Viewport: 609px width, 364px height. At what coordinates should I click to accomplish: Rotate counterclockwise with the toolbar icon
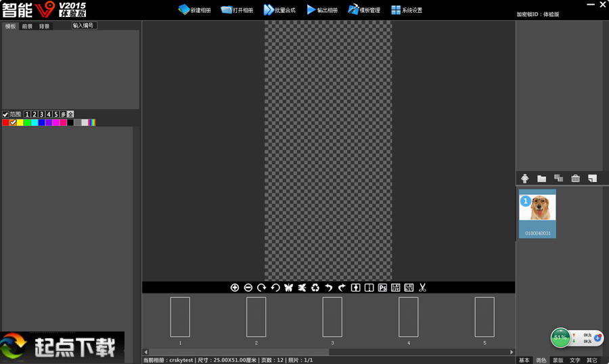pyautogui.click(x=275, y=288)
